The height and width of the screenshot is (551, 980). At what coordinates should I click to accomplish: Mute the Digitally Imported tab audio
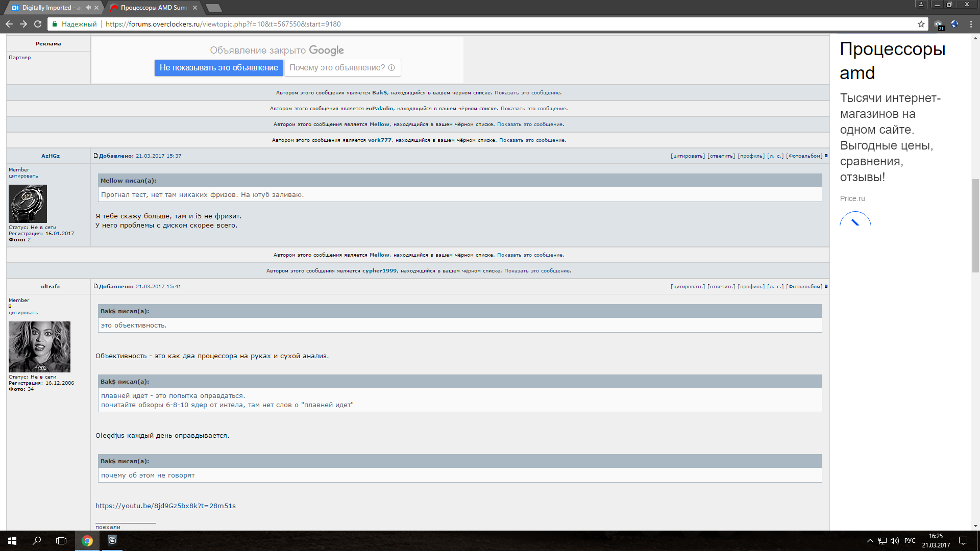pyautogui.click(x=88, y=8)
